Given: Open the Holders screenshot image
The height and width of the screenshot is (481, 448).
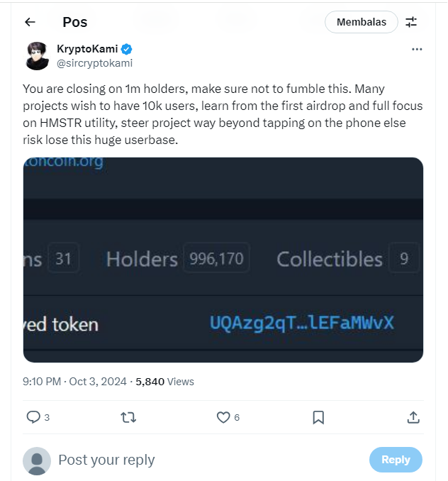Looking at the screenshot, I should coord(223,260).
